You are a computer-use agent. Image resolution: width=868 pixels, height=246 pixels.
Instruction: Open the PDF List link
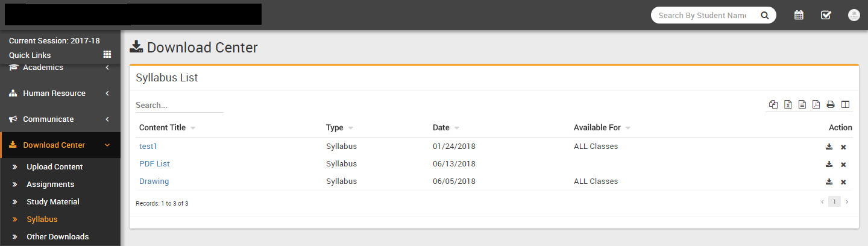[x=155, y=164]
